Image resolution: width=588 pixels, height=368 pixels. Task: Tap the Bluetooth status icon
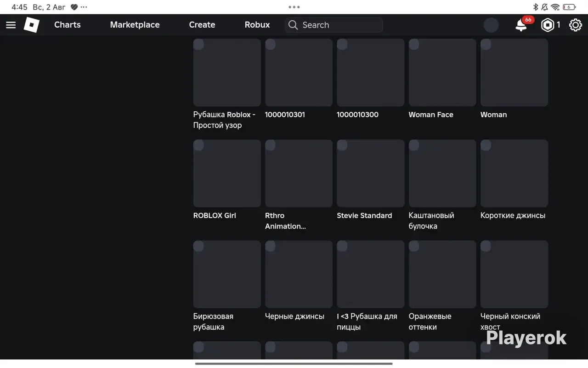[535, 7]
